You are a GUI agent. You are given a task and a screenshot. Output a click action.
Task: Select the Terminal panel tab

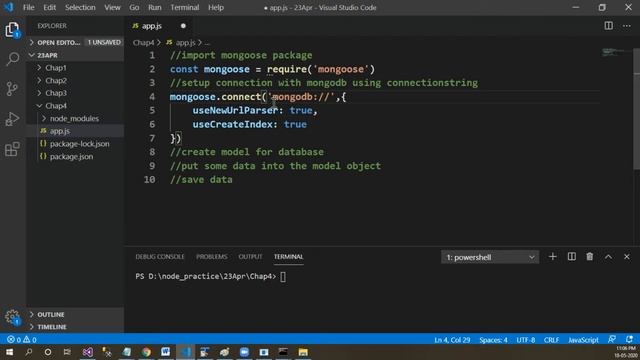tap(288, 257)
